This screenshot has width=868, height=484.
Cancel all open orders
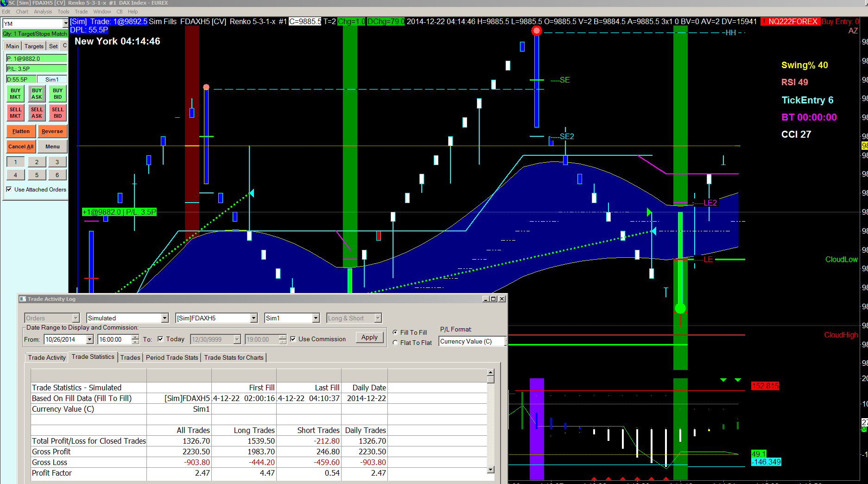pos(21,146)
